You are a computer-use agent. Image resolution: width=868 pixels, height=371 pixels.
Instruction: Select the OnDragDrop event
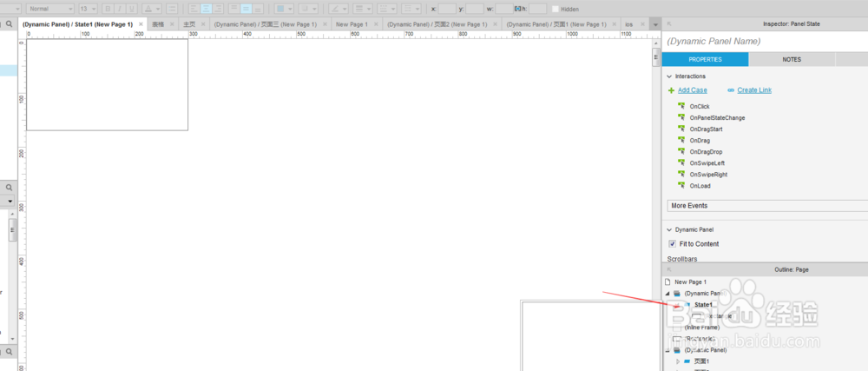click(x=706, y=152)
